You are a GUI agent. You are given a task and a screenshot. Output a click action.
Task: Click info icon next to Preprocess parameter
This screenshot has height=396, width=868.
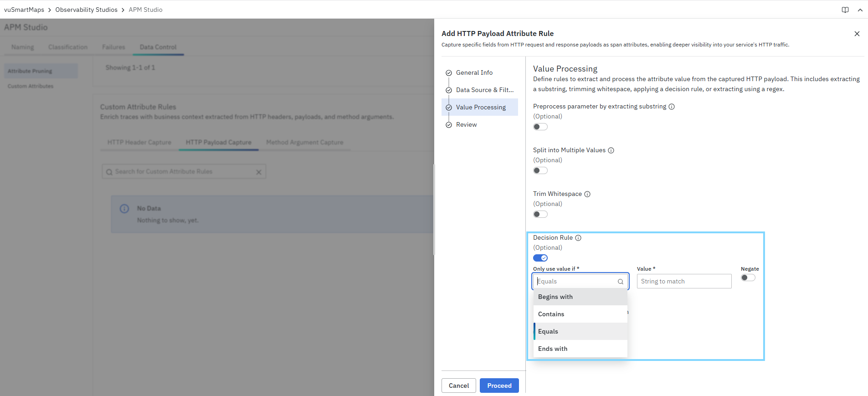[672, 107]
